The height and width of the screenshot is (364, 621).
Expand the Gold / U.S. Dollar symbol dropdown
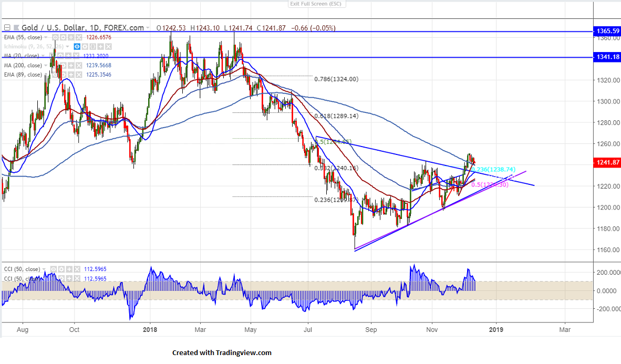(148, 28)
